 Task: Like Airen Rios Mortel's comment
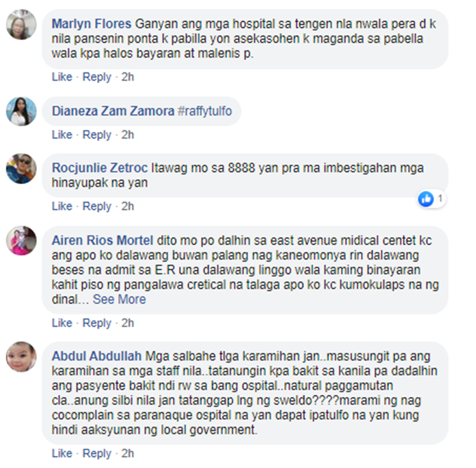pos(62,323)
